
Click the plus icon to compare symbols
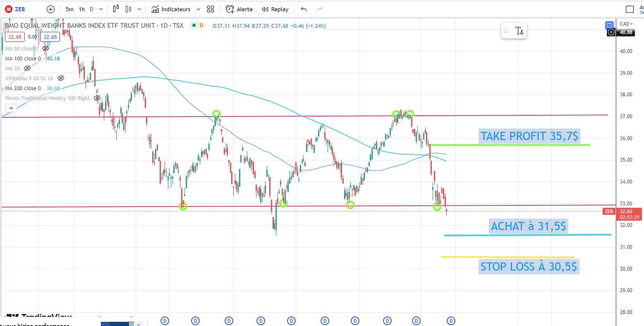pyautogui.click(x=51, y=9)
